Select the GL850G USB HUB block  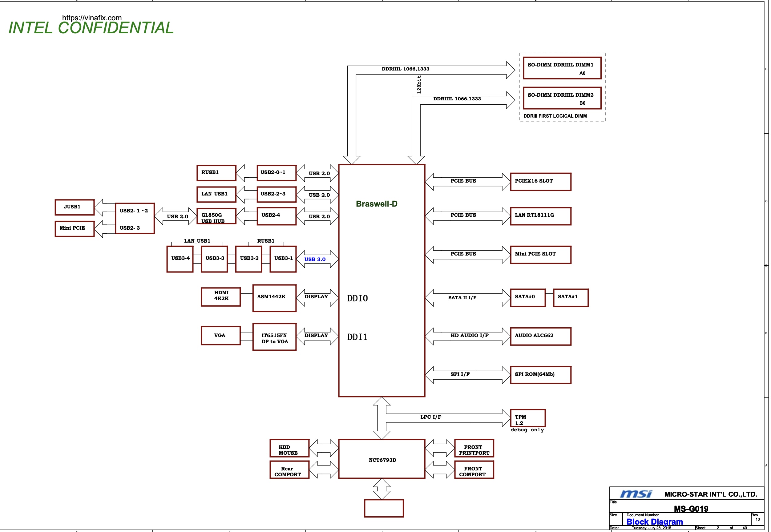click(x=216, y=216)
